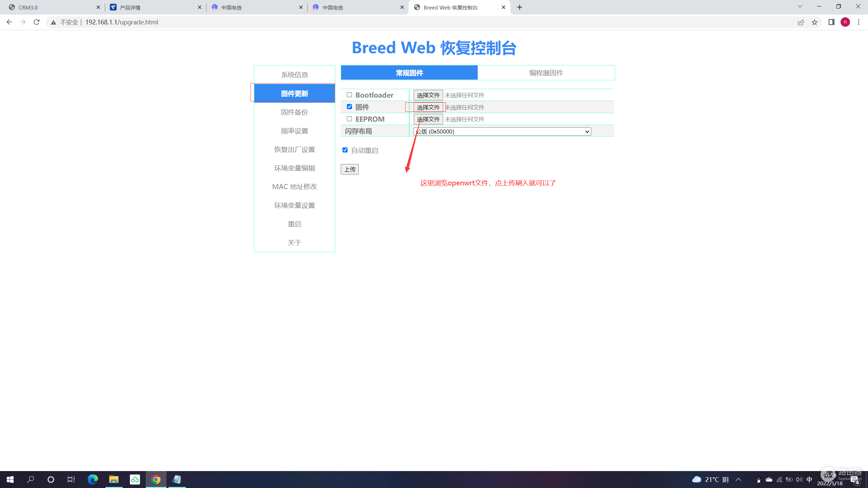Launch Microsoft Edge from the taskbar
Image resolution: width=868 pixels, height=488 pixels.
(93, 480)
